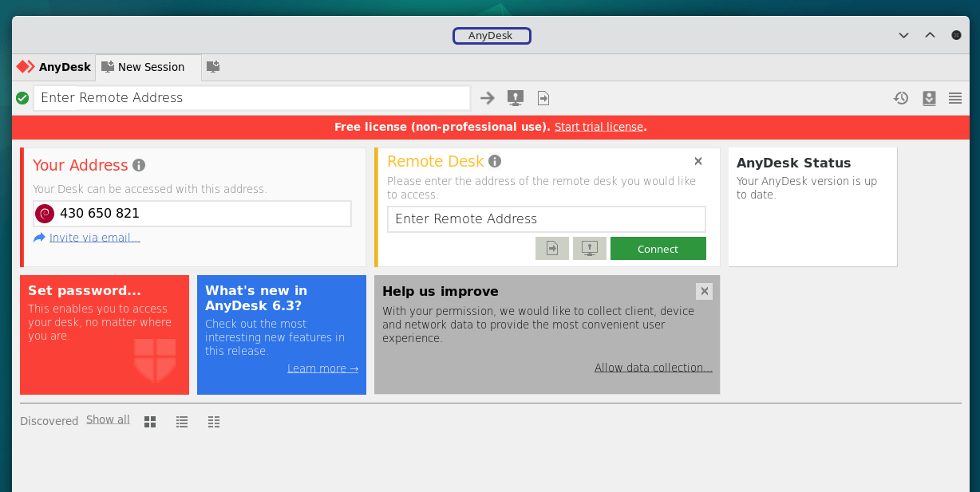This screenshot has height=492, width=980.
Task: Click the green connection status check icon
Action: click(x=22, y=98)
